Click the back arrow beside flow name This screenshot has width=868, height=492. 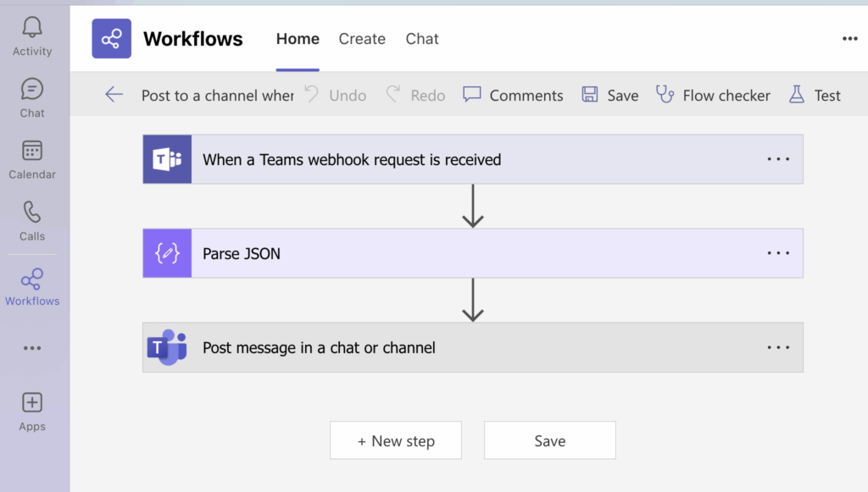(114, 95)
